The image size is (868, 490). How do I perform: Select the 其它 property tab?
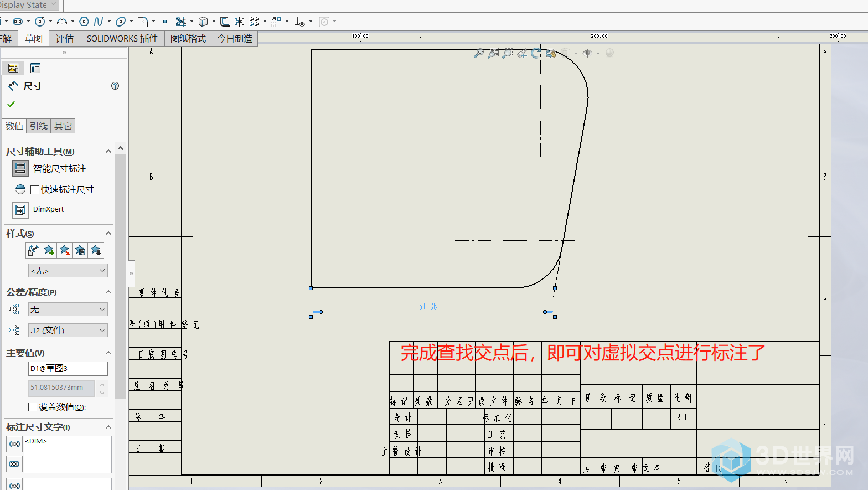[63, 126]
